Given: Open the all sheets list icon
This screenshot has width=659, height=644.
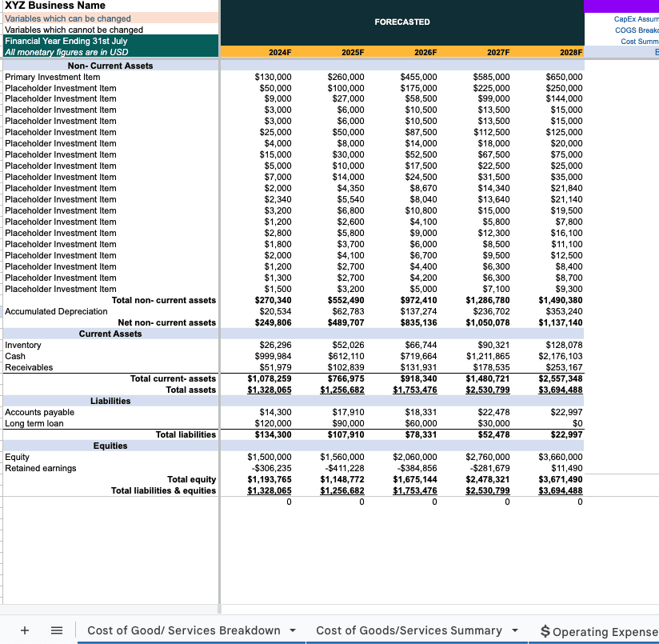Looking at the screenshot, I should tap(57, 630).
